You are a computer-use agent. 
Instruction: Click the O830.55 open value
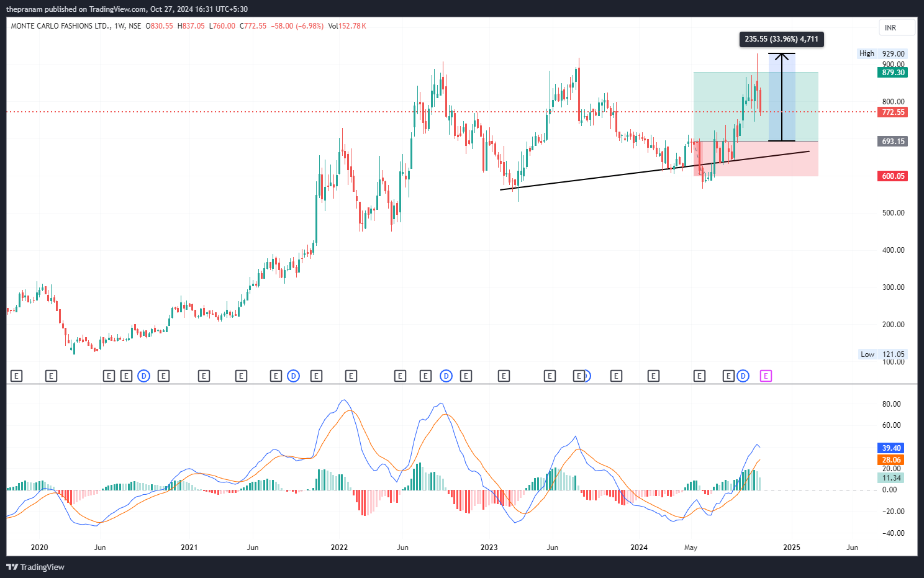(160, 26)
